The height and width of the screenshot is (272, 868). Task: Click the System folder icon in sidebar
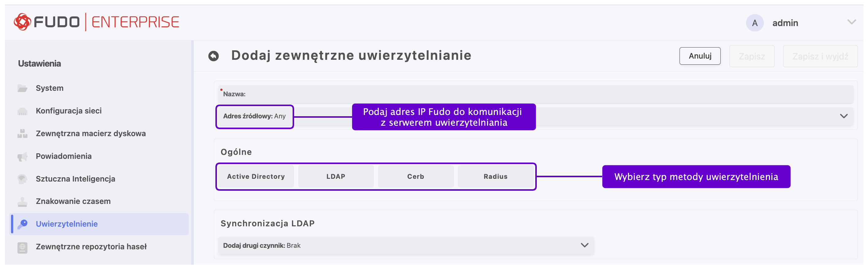22,88
